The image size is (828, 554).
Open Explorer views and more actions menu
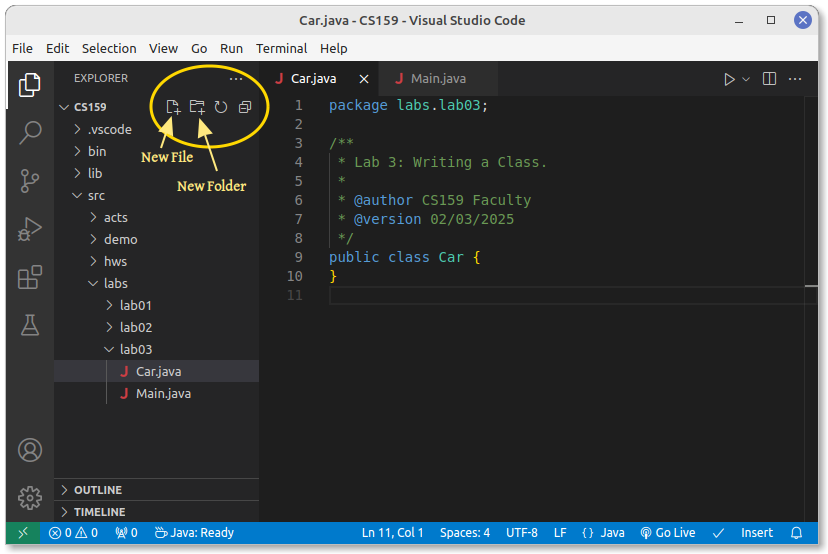[x=236, y=79]
